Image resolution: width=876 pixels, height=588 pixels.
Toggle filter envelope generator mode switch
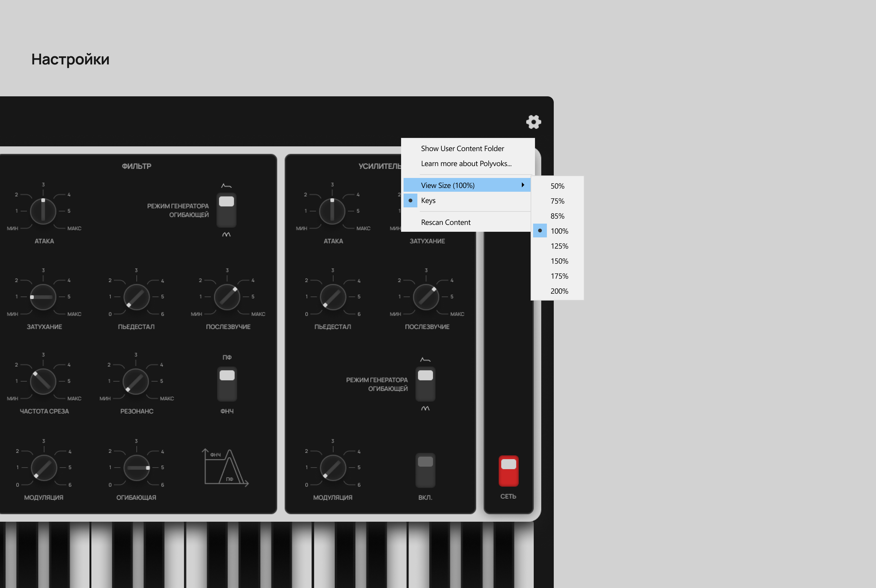[227, 210]
